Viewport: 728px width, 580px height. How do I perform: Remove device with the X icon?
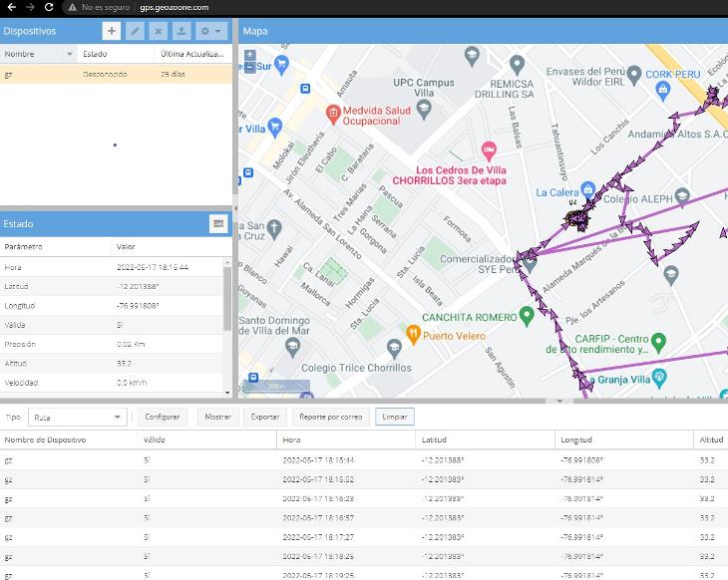pyautogui.click(x=158, y=31)
